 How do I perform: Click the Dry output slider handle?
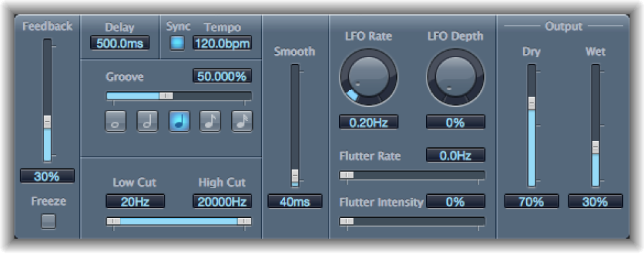click(x=531, y=103)
